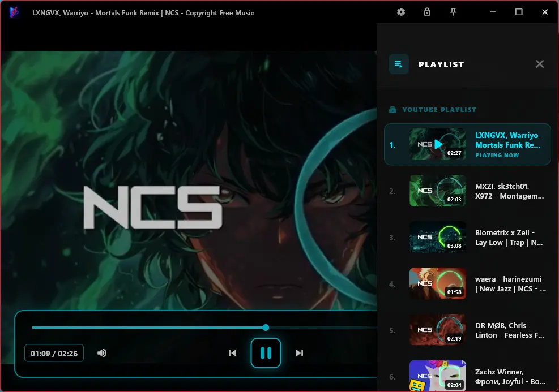Click the video title in title bar
Image resolution: width=559 pixels, height=392 pixels.
(143, 13)
